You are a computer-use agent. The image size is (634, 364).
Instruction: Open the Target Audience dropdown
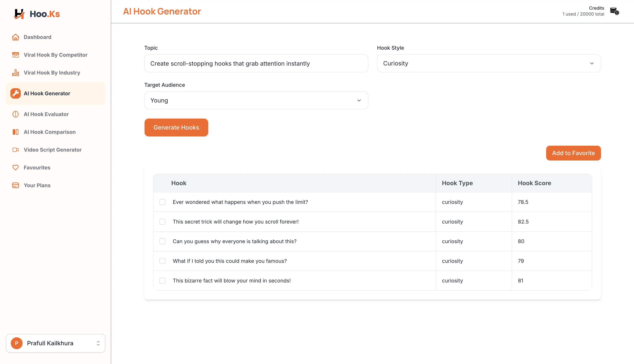256,100
